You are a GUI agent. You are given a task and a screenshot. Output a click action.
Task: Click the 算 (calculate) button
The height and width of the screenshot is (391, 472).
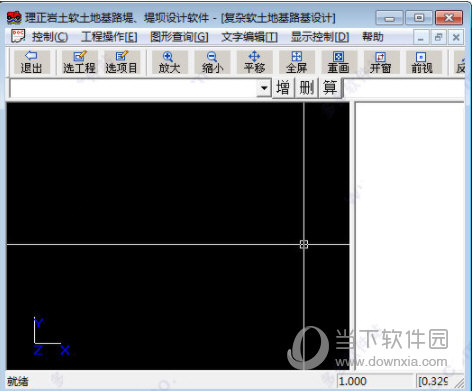pyautogui.click(x=330, y=88)
